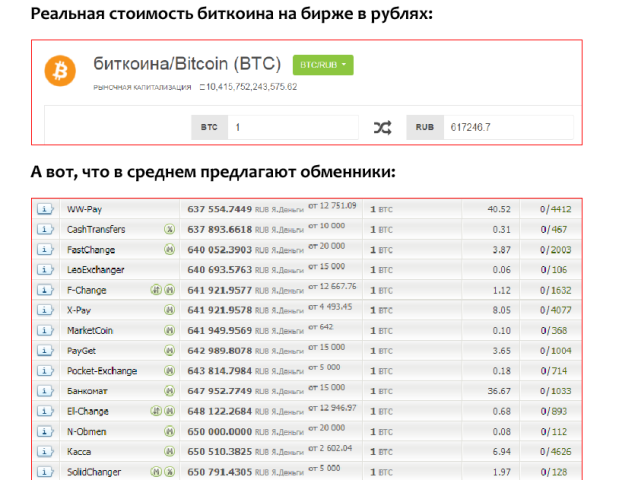Viewport: 619px width, 480px height.
Task: Open info icon for LeoExchanger row
Action: [x=45, y=270]
